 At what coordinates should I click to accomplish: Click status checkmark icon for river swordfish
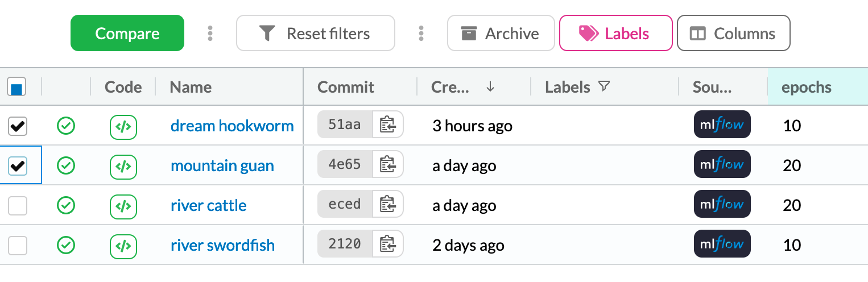click(x=67, y=245)
